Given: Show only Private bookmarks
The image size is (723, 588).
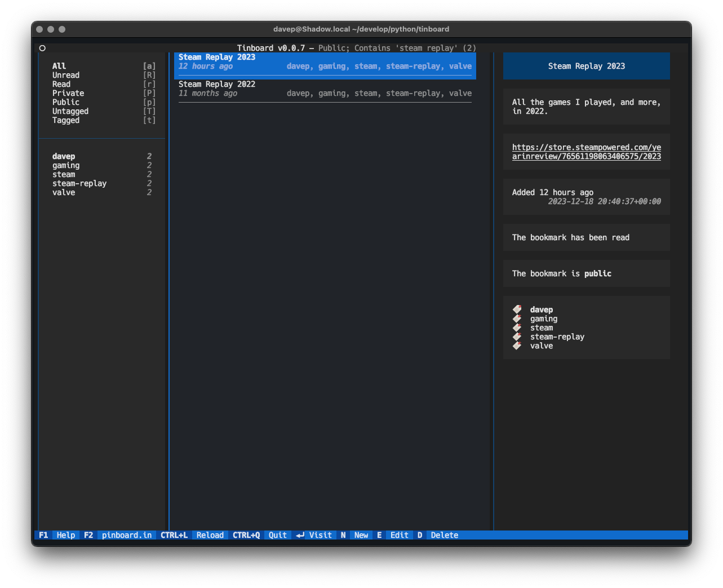Looking at the screenshot, I should (x=68, y=93).
